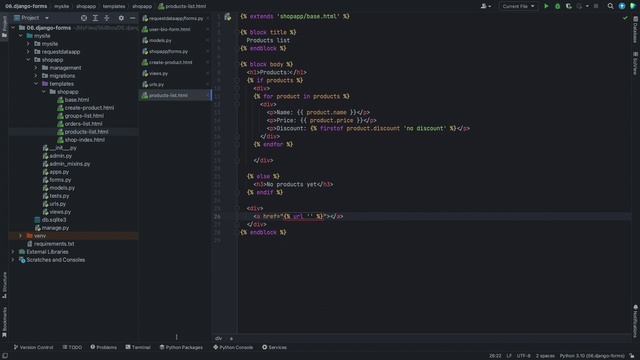Open the SciView side tool window
Image resolution: width=640 pixels, height=360 pixels.
(x=636, y=63)
